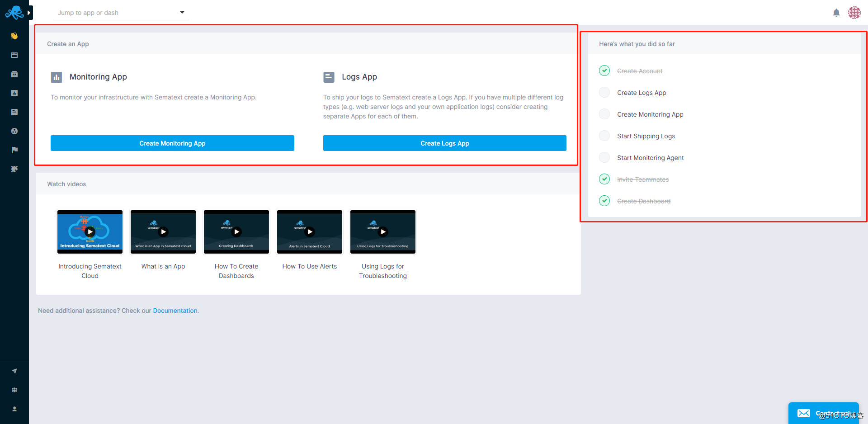868x424 pixels.
Task: Click the Create Monitoring App checklist text
Action: (650, 114)
